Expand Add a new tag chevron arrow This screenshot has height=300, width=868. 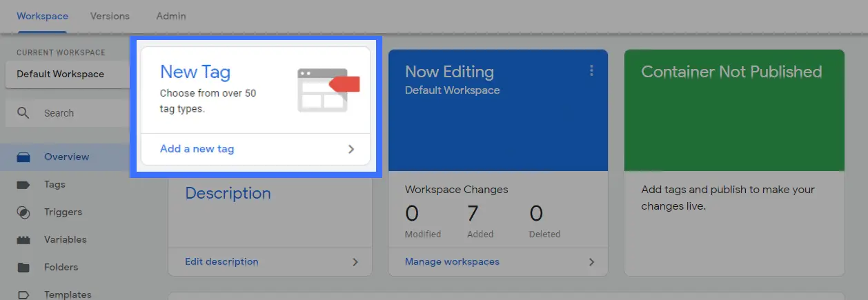351,149
